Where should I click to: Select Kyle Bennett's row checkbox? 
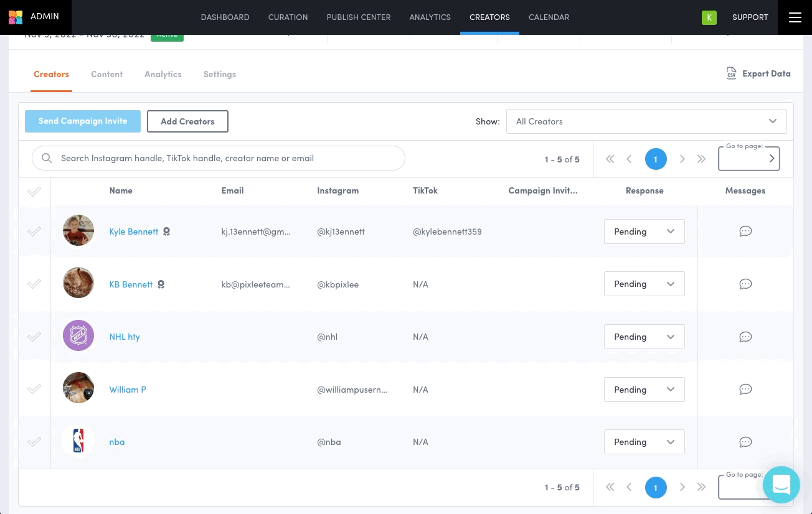click(x=34, y=231)
